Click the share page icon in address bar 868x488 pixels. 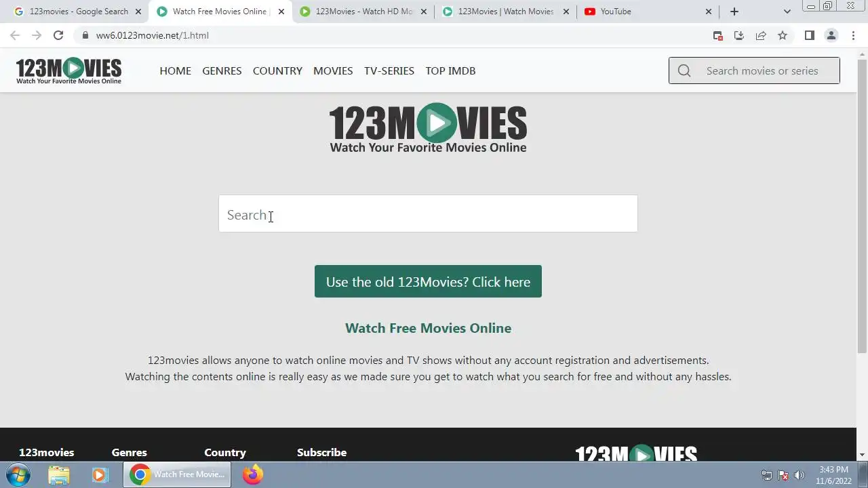[761, 35]
